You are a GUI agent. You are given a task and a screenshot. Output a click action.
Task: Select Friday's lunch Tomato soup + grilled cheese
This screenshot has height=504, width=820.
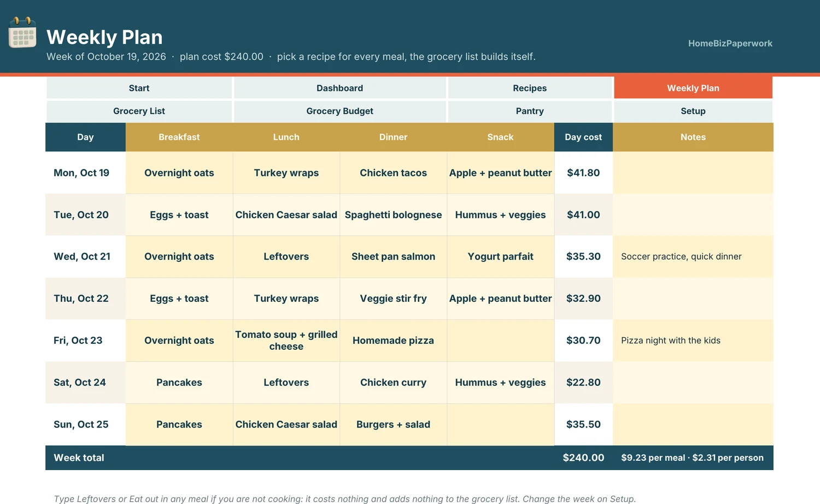tap(286, 341)
